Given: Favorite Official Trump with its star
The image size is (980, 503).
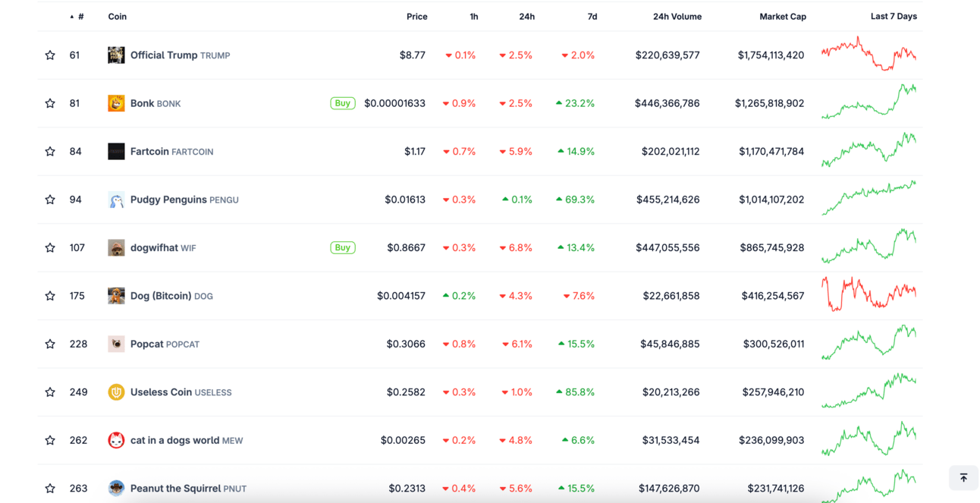Looking at the screenshot, I should tap(50, 55).
